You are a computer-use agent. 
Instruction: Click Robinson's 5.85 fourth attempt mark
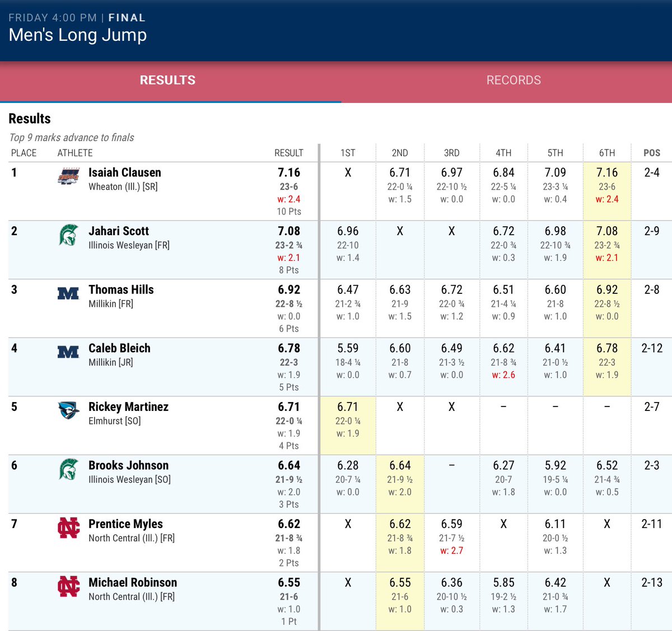[503, 582]
